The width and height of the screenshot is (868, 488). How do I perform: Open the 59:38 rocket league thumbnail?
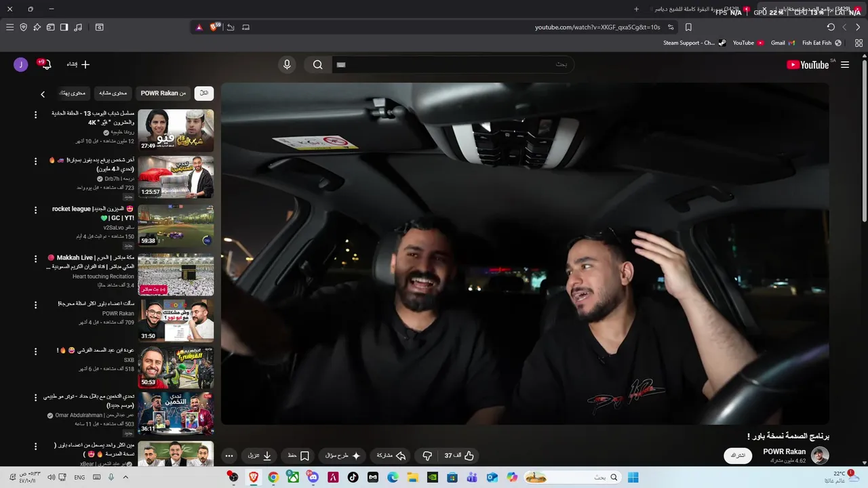click(x=176, y=226)
